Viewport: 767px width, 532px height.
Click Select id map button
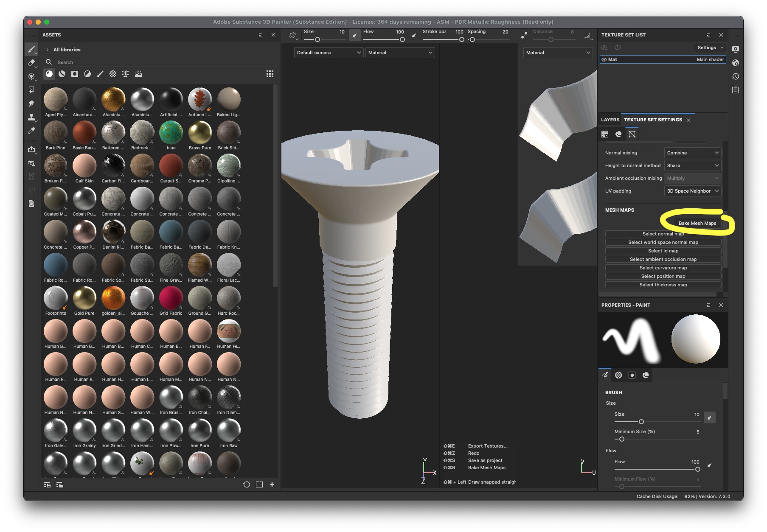tap(663, 251)
